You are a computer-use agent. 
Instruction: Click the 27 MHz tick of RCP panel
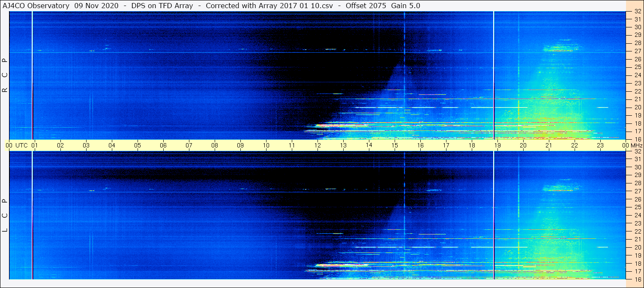coord(637,51)
